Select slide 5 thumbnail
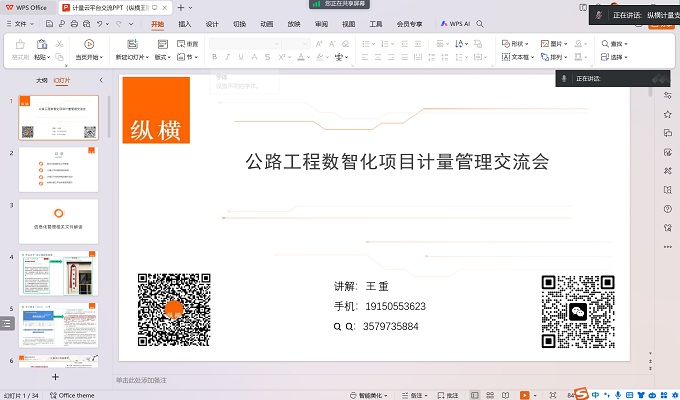 (x=59, y=325)
